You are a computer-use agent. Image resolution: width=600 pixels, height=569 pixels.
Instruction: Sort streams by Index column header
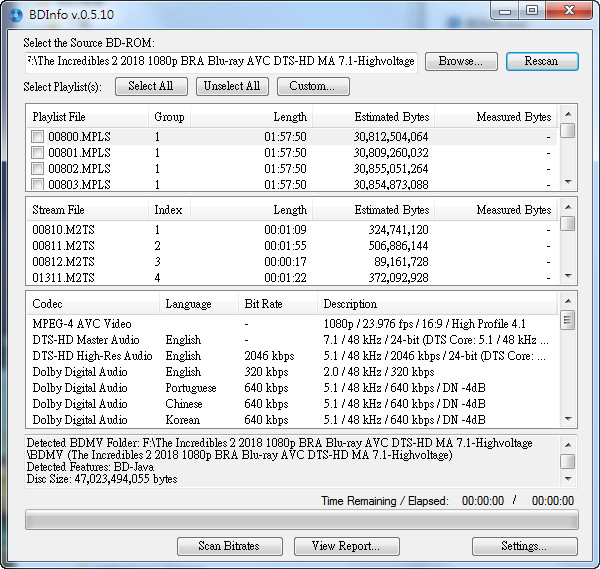pos(169,210)
